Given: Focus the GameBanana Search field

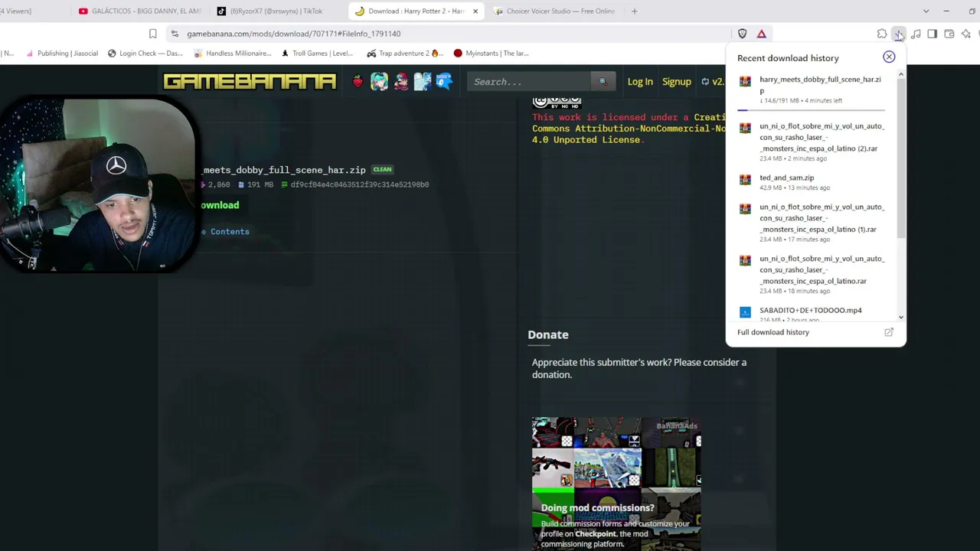Looking at the screenshot, I should click(529, 81).
